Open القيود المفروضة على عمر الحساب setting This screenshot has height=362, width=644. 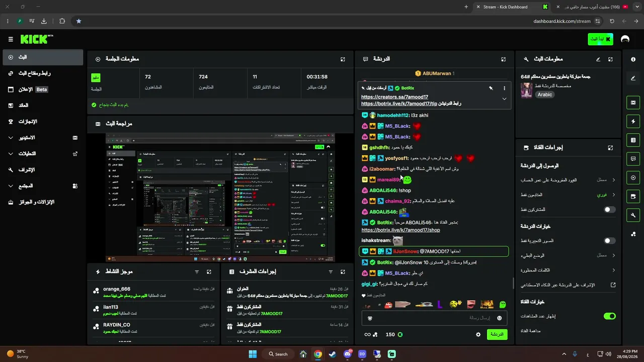tap(568, 180)
